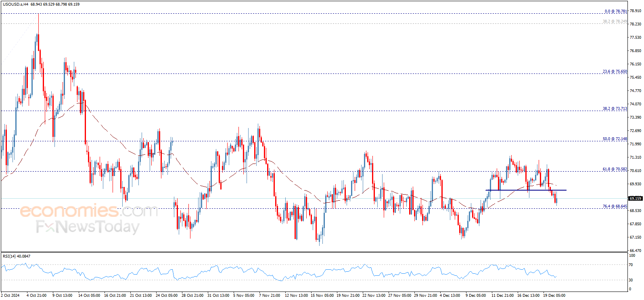
Task: Select the 76.4 @ 68.645 Fibonacci label
Action: pyautogui.click(x=615, y=206)
